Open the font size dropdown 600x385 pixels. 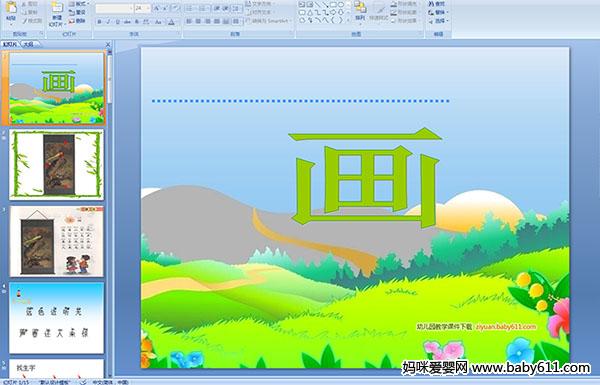148,8
